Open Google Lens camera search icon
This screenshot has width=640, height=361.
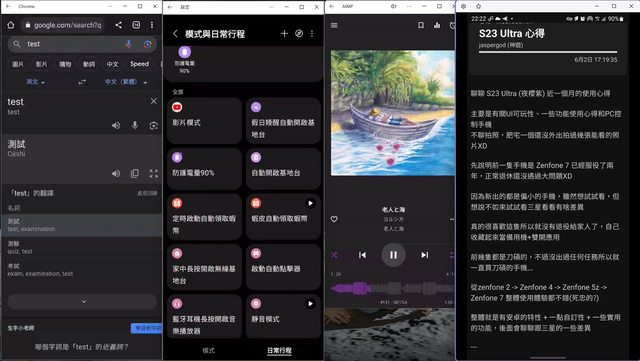pos(147,44)
